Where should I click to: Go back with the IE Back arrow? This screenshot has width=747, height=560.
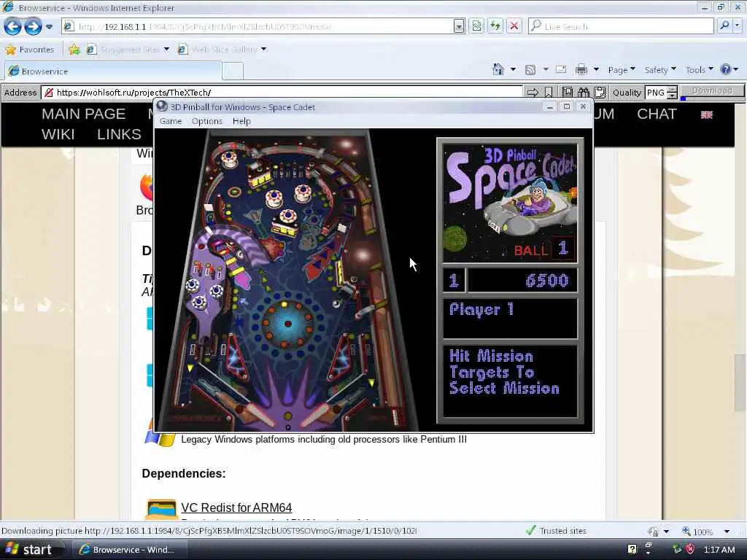13,26
